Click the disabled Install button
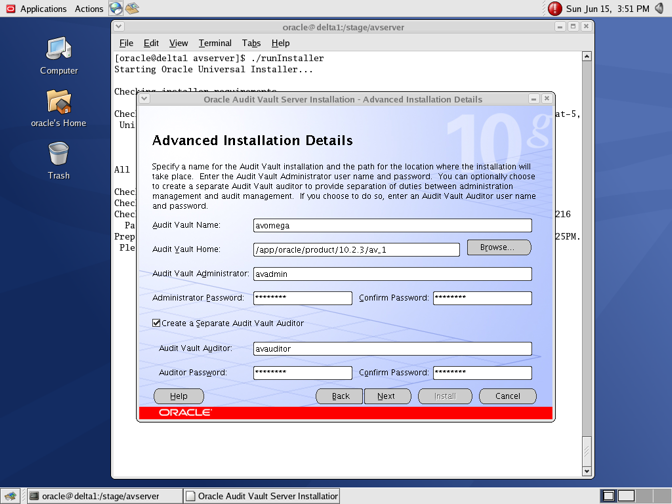 click(x=445, y=396)
